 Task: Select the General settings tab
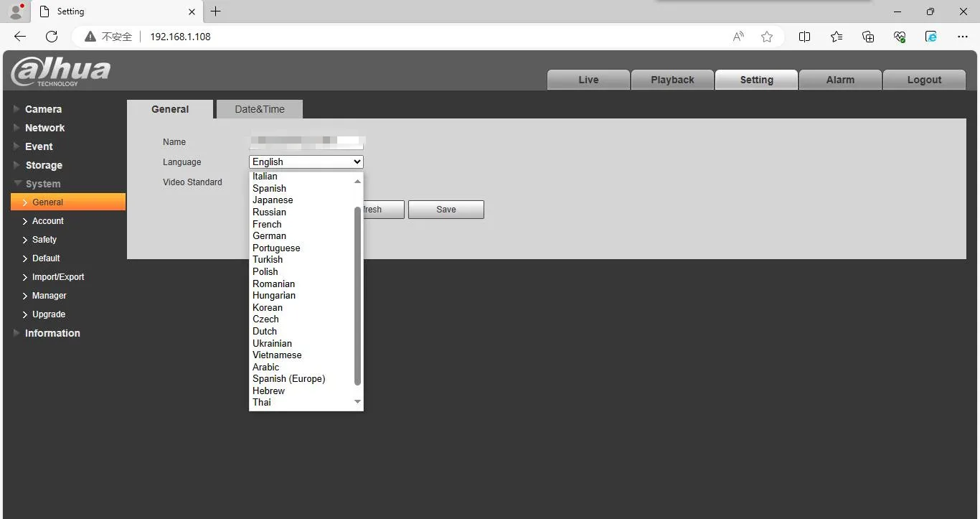pyautogui.click(x=170, y=109)
